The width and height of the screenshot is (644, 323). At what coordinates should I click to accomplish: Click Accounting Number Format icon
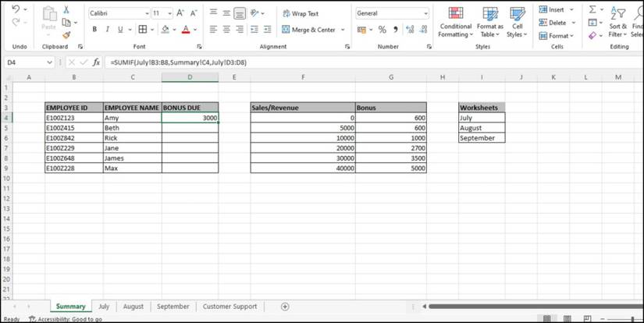pos(361,30)
